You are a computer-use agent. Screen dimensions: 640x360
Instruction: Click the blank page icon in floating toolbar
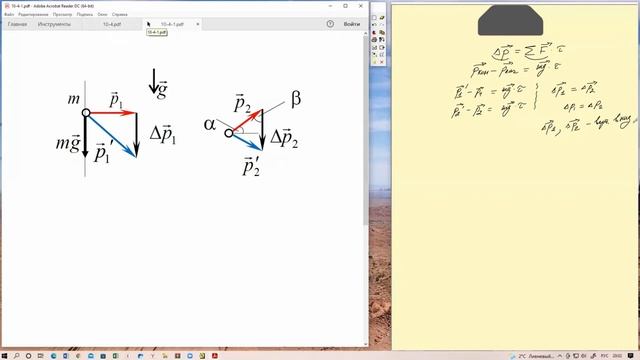(x=374, y=18)
